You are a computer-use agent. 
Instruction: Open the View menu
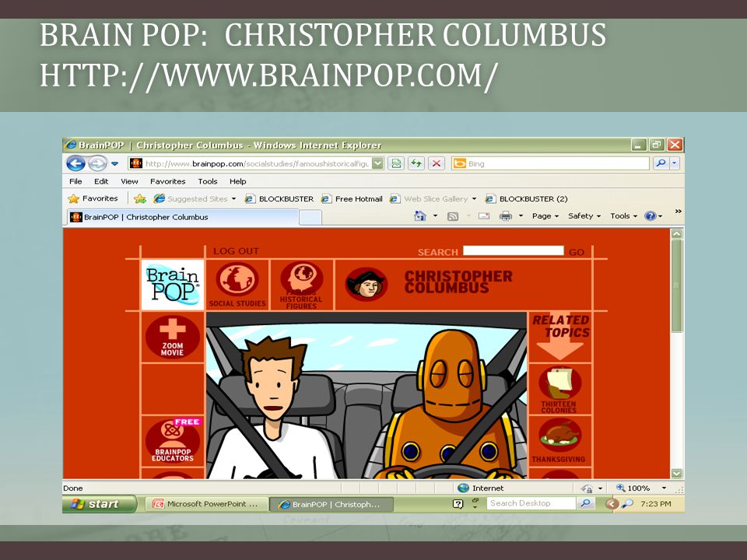(129, 181)
